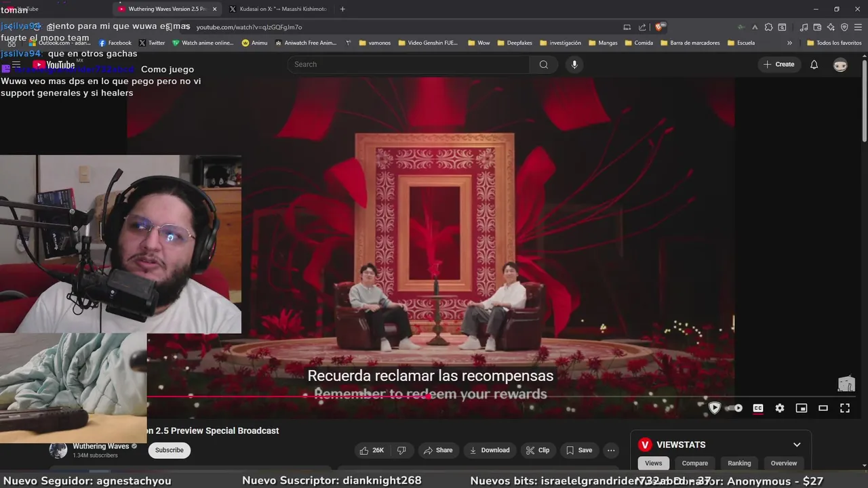Close the Wuthering Waves Version 2.5 tab
Image resolution: width=868 pixels, height=488 pixels.
[x=215, y=9]
